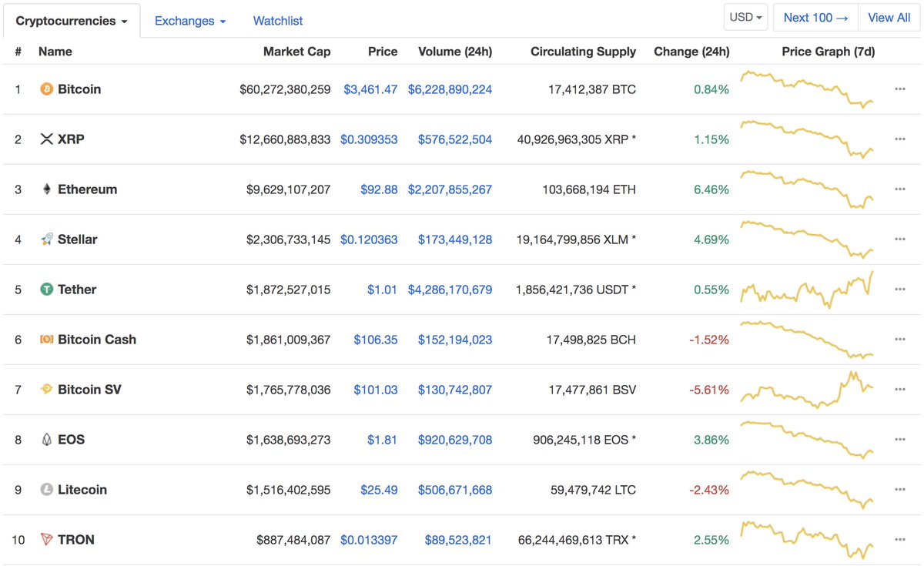The height and width of the screenshot is (566, 924).
Task: Click Bitcoin market cap $60,272,380,259
Action: pos(285,89)
